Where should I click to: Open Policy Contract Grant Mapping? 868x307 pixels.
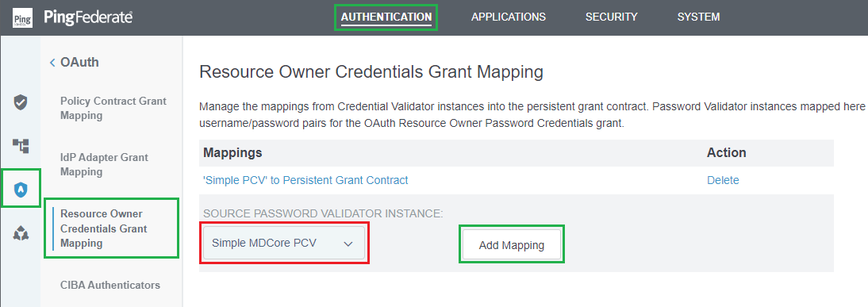[x=113, y=109]
